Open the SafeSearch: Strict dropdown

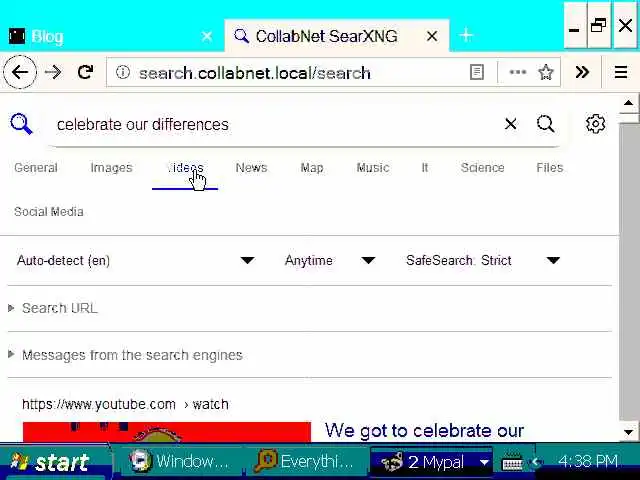483,260
